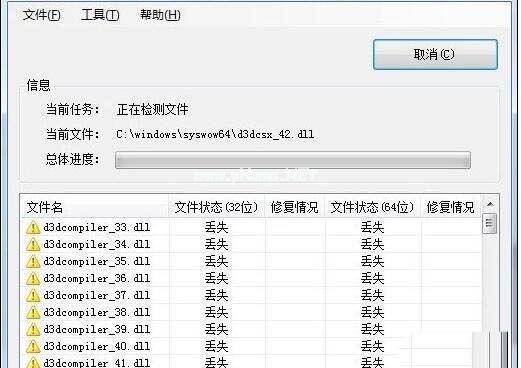Screen dimensions: 521x368
Task: Click warning icon beside d3dcompiler_34.dll
Action: [33, 245]
